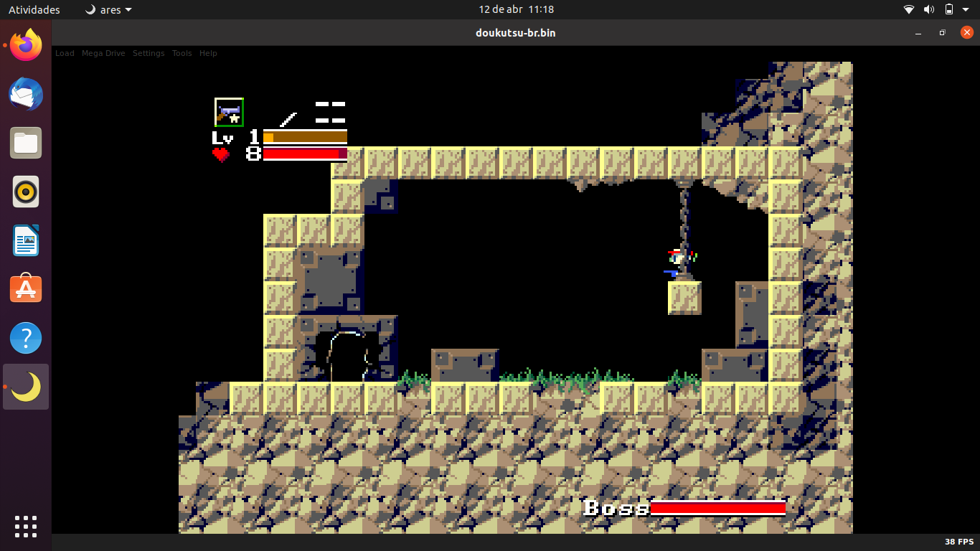Show all applications grid
Image resolution: width=980 pixels, height=551 pixels.
26,526
